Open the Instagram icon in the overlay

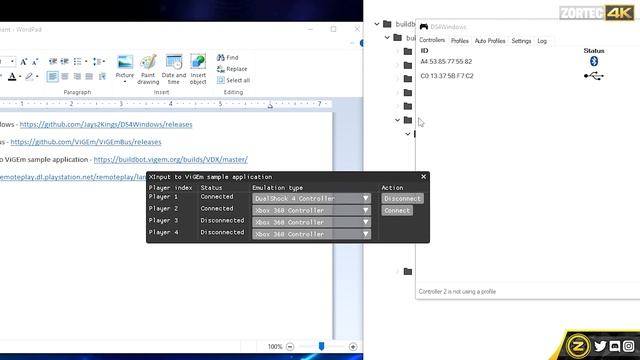coord(629,346)
